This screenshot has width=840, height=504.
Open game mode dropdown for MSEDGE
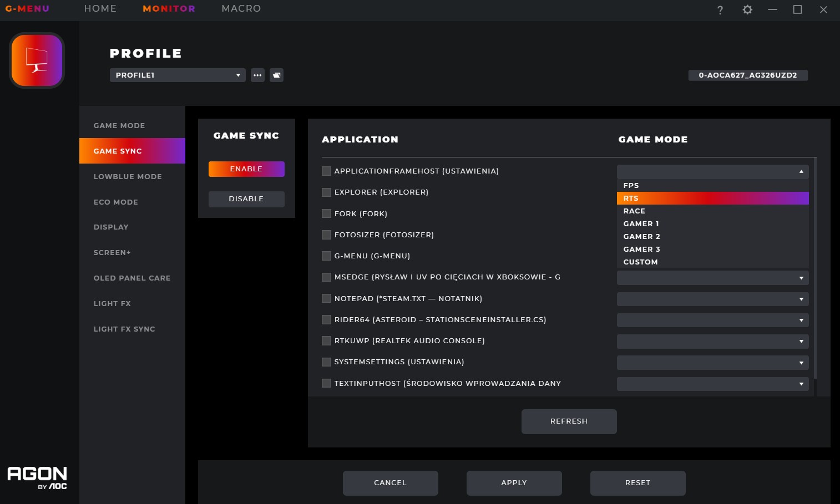712,278
